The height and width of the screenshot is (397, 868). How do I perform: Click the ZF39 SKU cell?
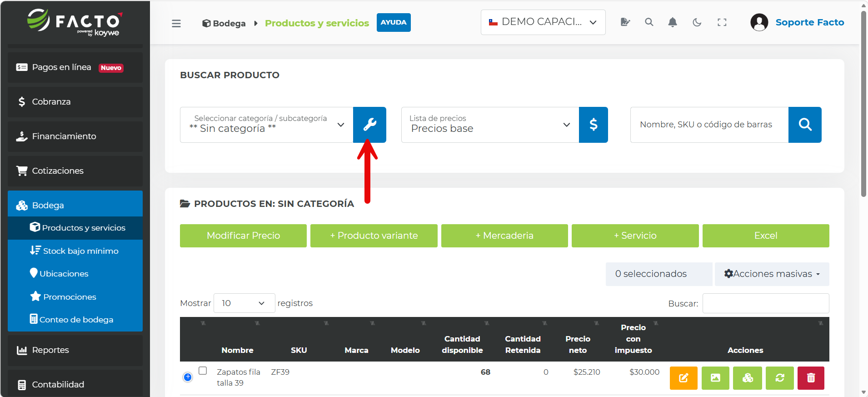280,372
